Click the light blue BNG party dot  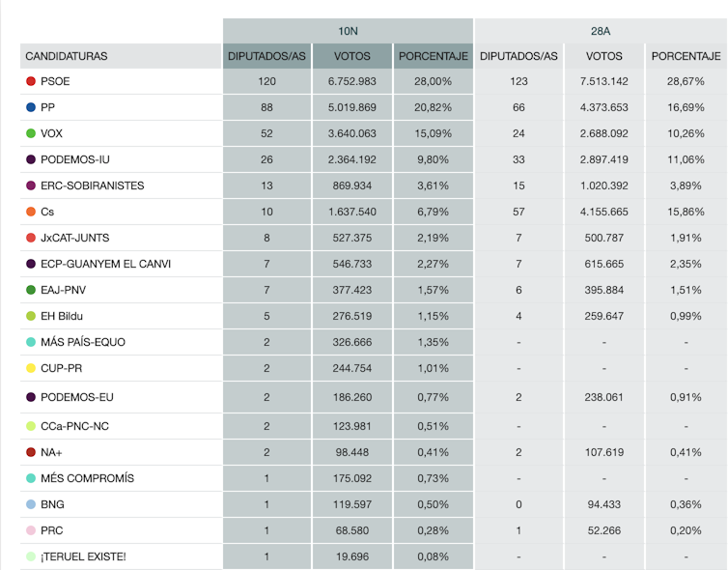point(31,504)
